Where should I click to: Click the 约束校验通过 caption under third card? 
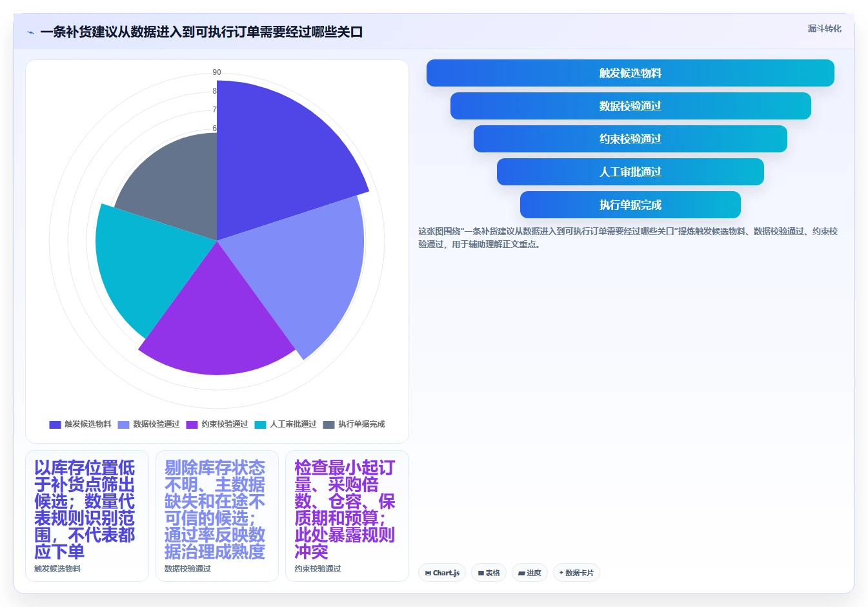point(318,569)
